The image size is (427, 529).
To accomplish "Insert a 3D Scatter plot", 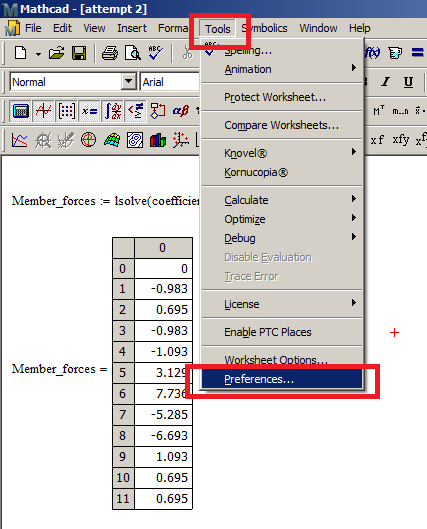I will coord(181,140).
